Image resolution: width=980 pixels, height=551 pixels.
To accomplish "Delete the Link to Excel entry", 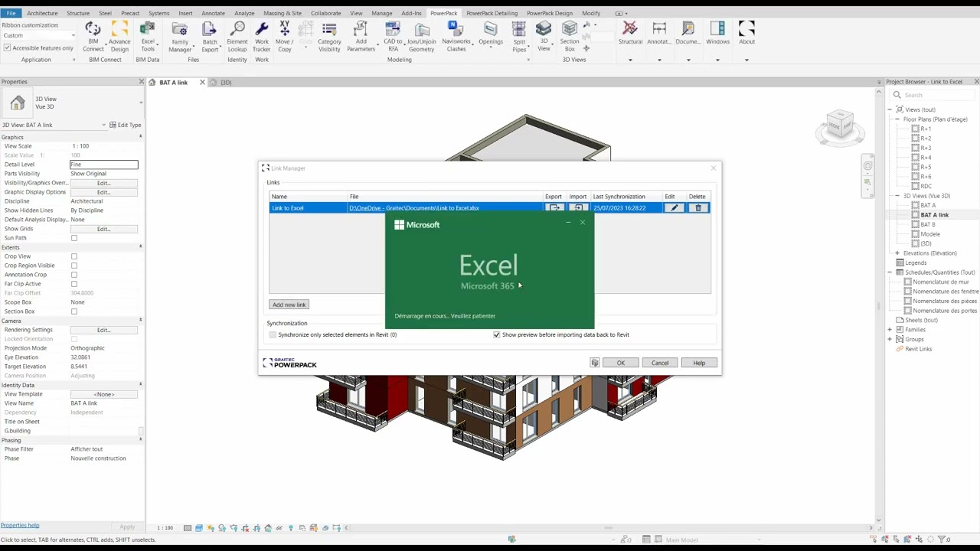I will pos(698,208).
